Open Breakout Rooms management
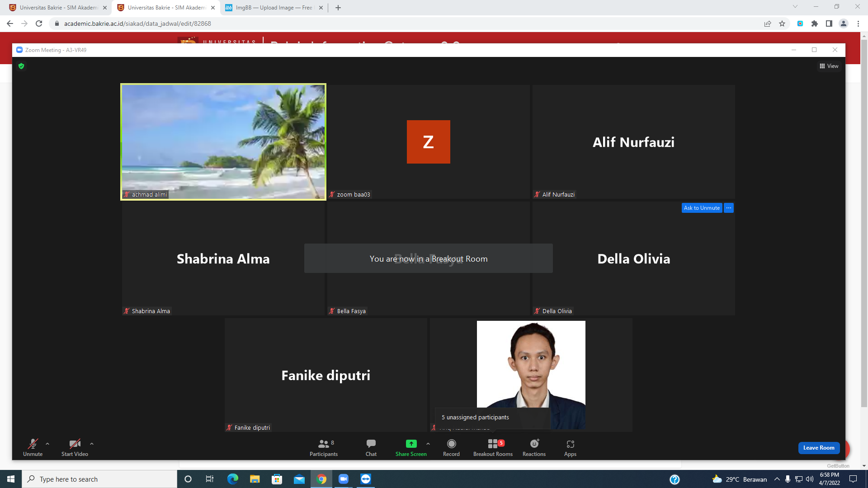This screenshot has width=868, height=488. [493, 447]
